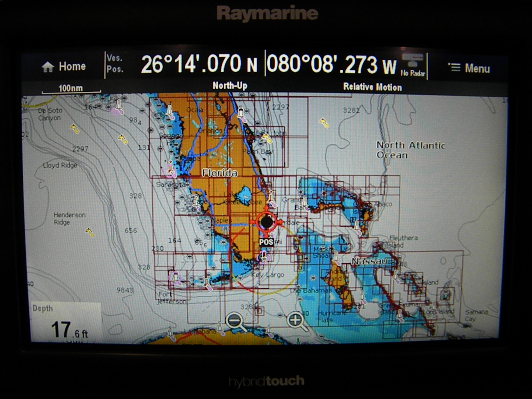This screenshot has height=399, width=532.
Task: Tap The Bahamas chart label
Action: 310,290
